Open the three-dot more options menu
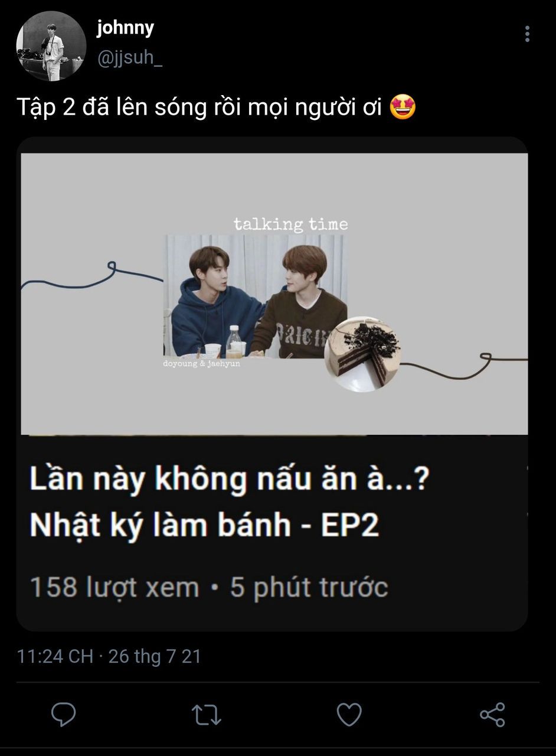The height and width of the screenshot is (756, 556). coord(527,34)
